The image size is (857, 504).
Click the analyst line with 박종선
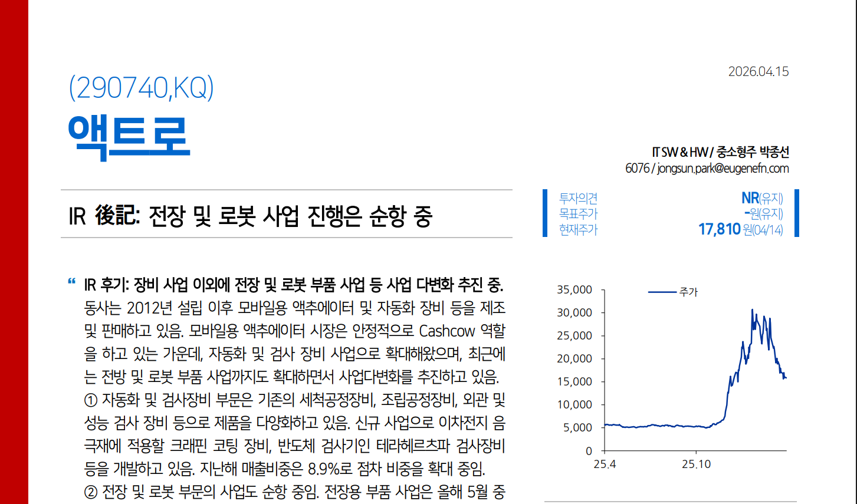point(720,152)
